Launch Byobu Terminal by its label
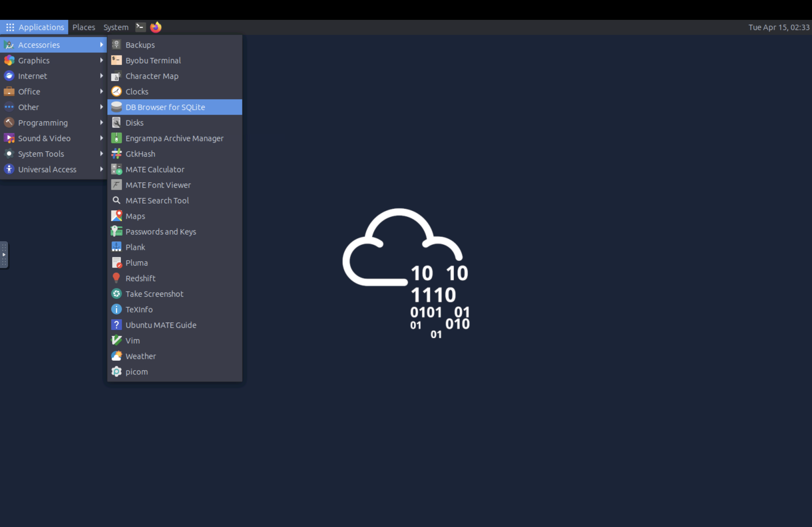Viewport: 812px width, 527px height. click(153, 60)
